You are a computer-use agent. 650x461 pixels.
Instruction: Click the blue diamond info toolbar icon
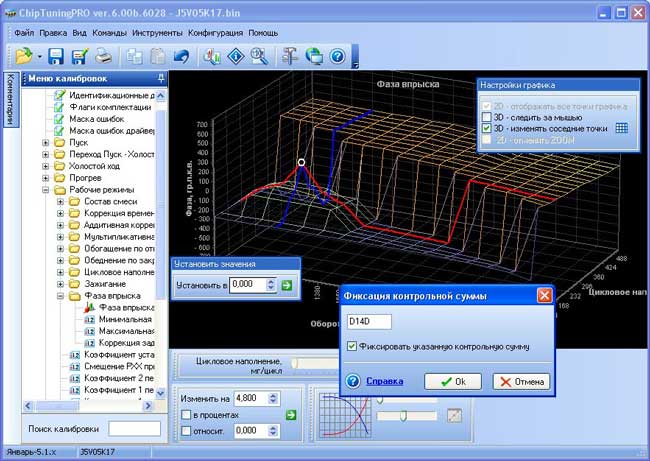tap(236, 56)
